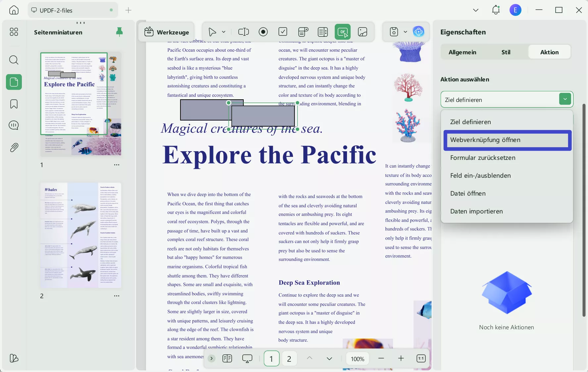Viewport: 588px width, 372px height.
Task: Choose the image field form tool
Action: [363, 32]
